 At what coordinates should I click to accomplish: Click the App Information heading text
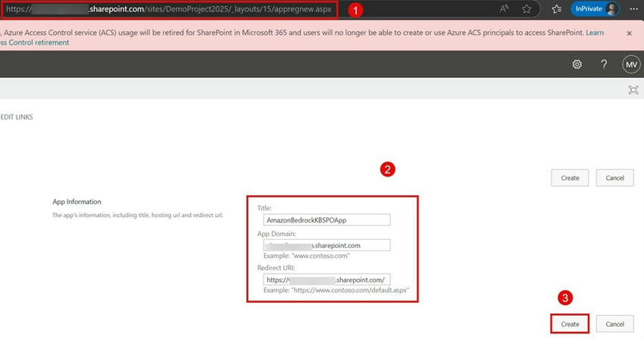click(x=77, y=201)
